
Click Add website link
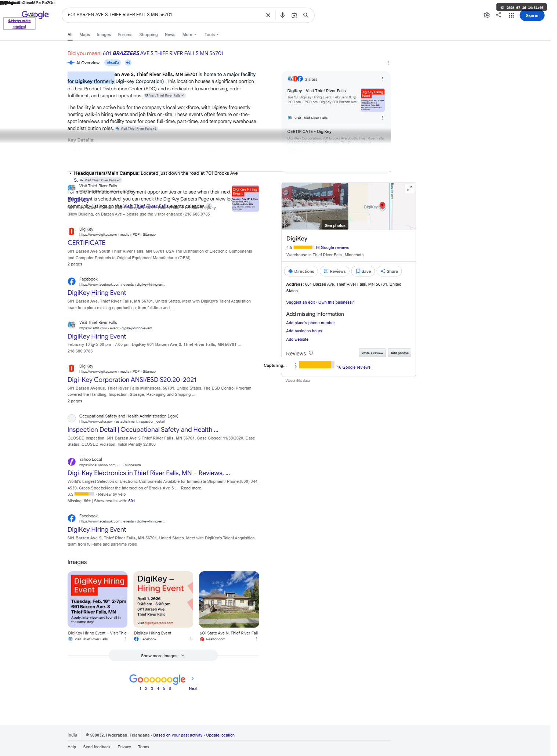[297, 339]
